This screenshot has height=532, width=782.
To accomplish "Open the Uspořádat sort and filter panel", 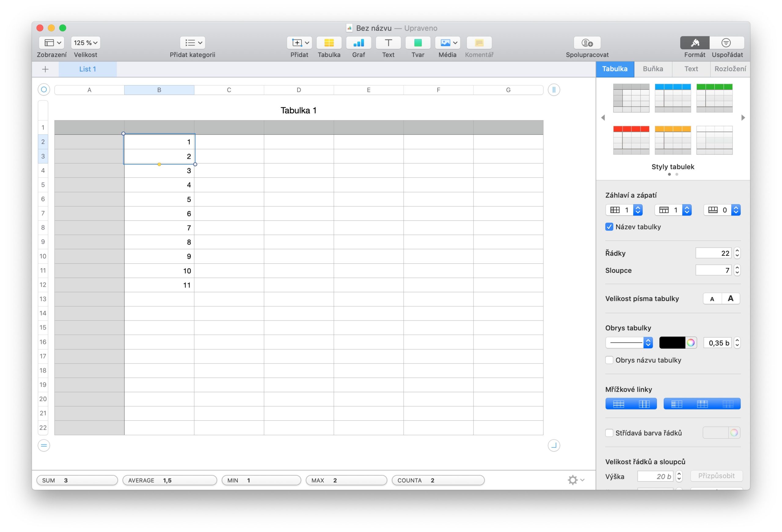I will tap(726, 43).
